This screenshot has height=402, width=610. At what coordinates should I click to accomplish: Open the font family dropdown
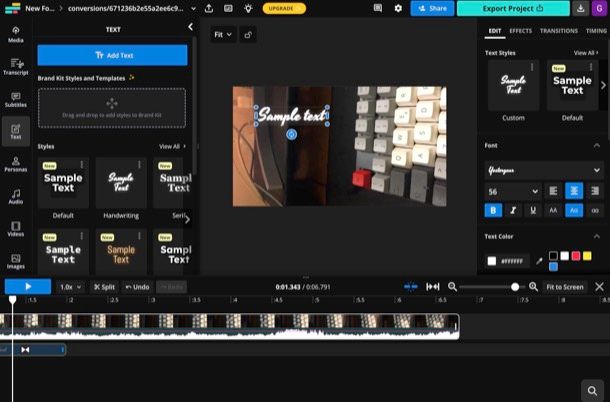[543, 170]
